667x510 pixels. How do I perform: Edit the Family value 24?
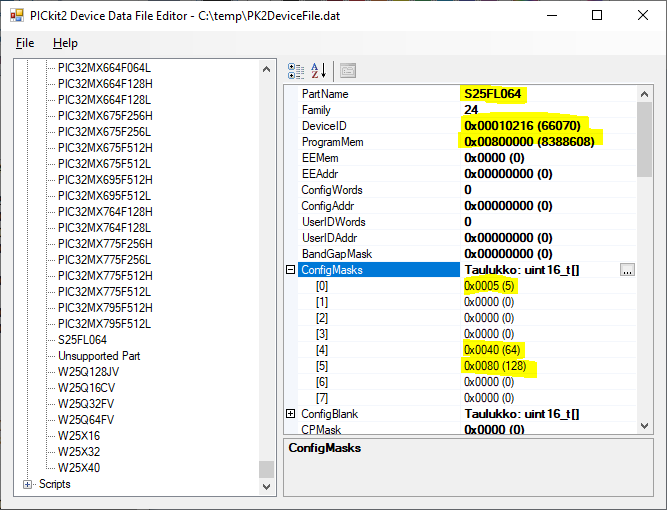[x=471, y=110]
